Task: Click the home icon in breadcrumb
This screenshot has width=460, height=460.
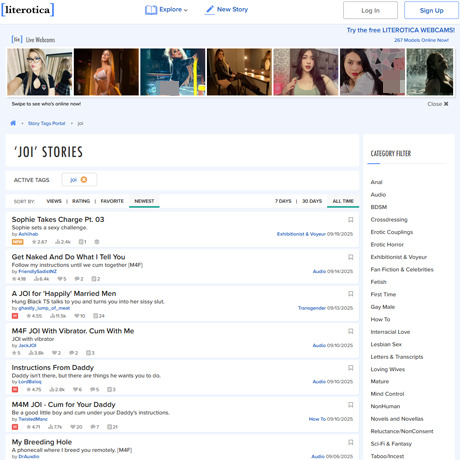Action: point(13,123)
